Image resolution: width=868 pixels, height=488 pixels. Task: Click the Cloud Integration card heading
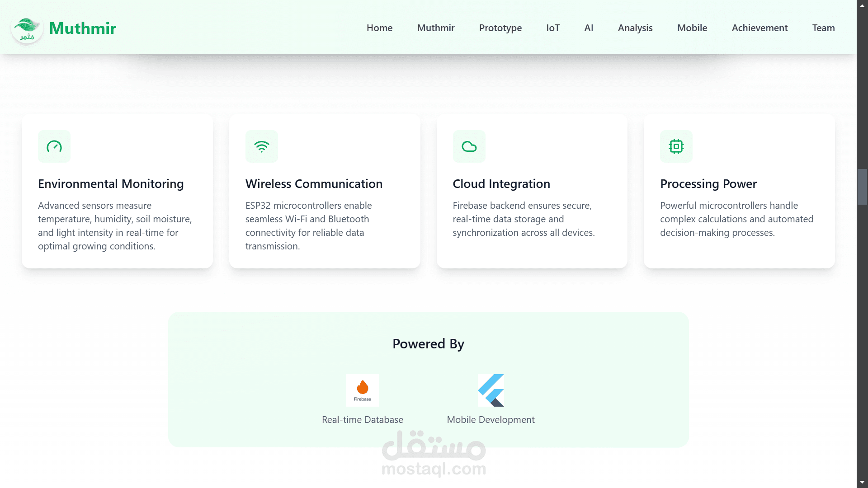tap(501, 184)
